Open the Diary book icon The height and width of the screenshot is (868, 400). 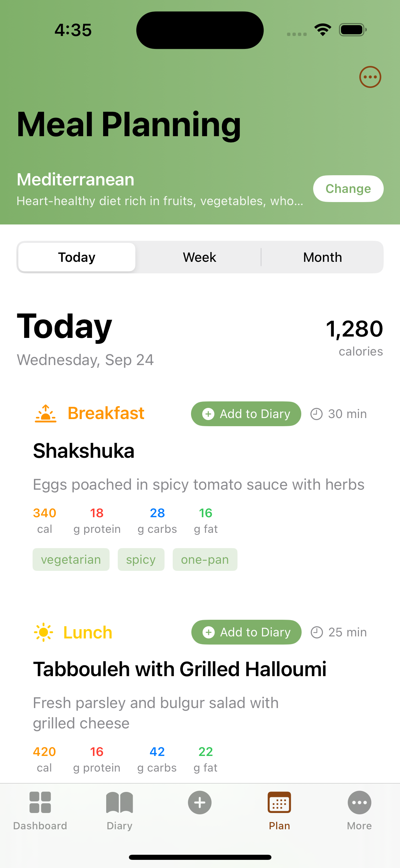pyautogui.click(x=119, y=802)
